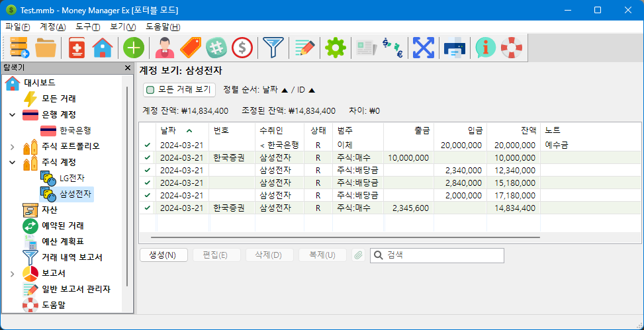Toggle the 모든 거래 보기 checkbox button
This screenshot has height=330, width=644.
pyautogui.click(x=179, y=89)
